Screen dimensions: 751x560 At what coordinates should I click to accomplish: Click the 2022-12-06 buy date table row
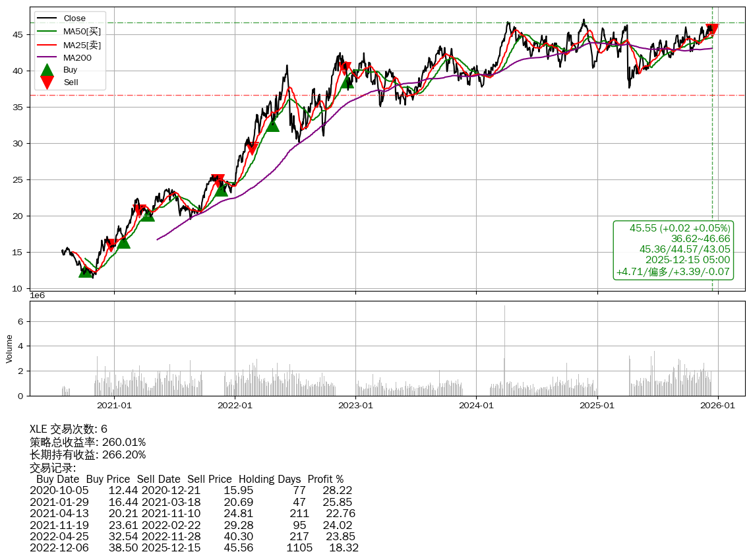(194, 547)
